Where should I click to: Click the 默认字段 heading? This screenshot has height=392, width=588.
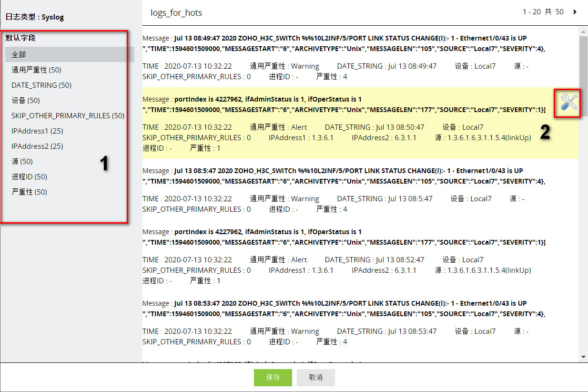click(20, 37)
